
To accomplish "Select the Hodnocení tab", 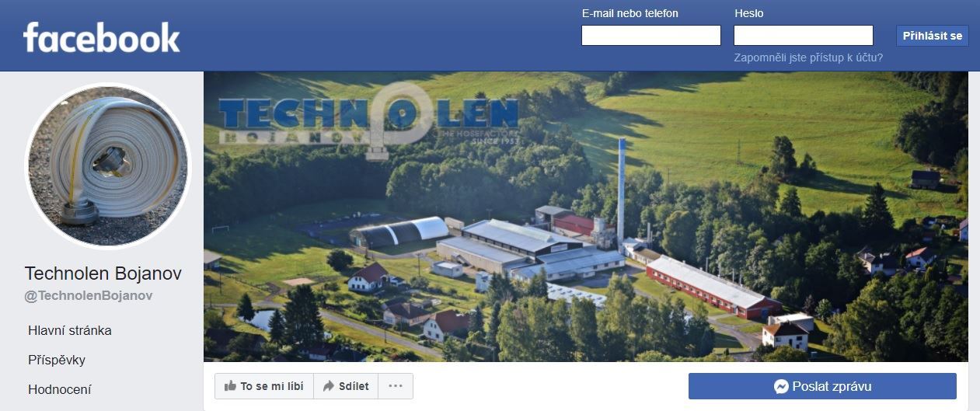I will pyautogui.click(x=60, y=389).
